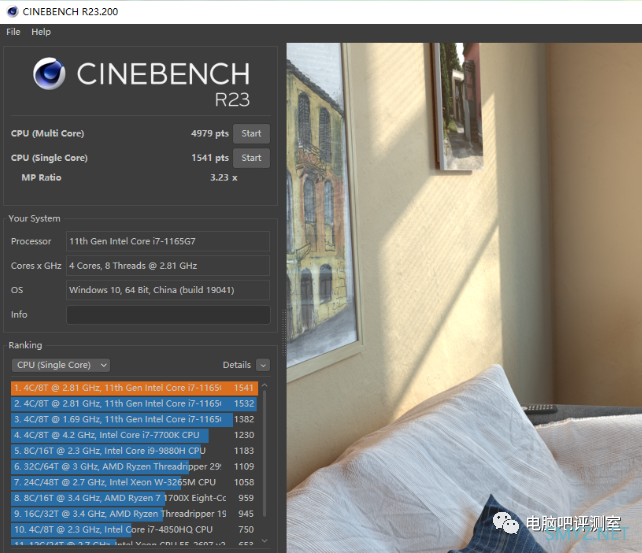This screenshot has width=642, height=553.
Task: Click the Cinebench app icon in title bar
Action: click(x=13, y=11)
